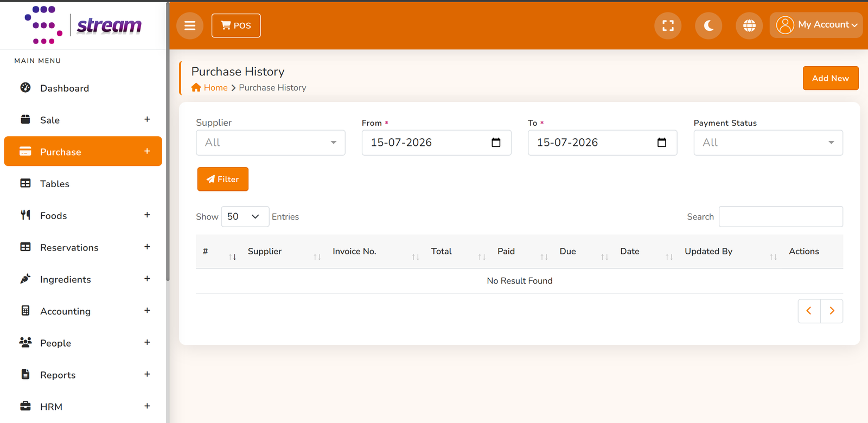
Task: Click the Ingredients carrot icon
Action: (25, 279)
